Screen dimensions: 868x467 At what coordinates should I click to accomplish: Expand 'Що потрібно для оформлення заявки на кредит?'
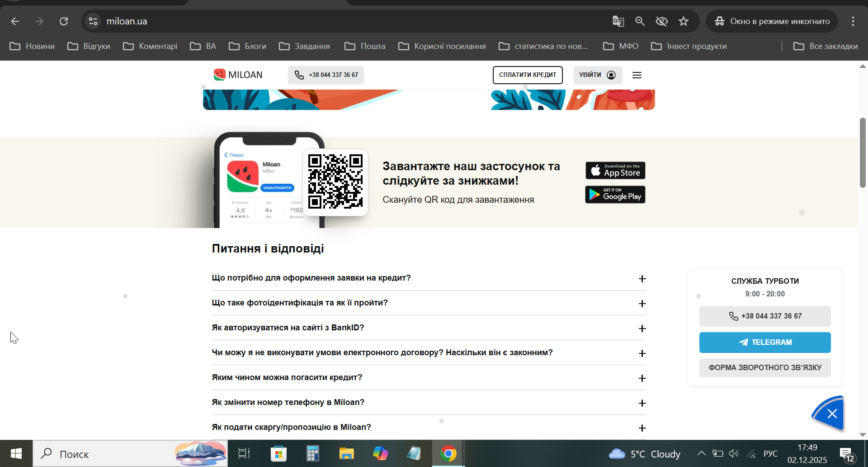429,278
